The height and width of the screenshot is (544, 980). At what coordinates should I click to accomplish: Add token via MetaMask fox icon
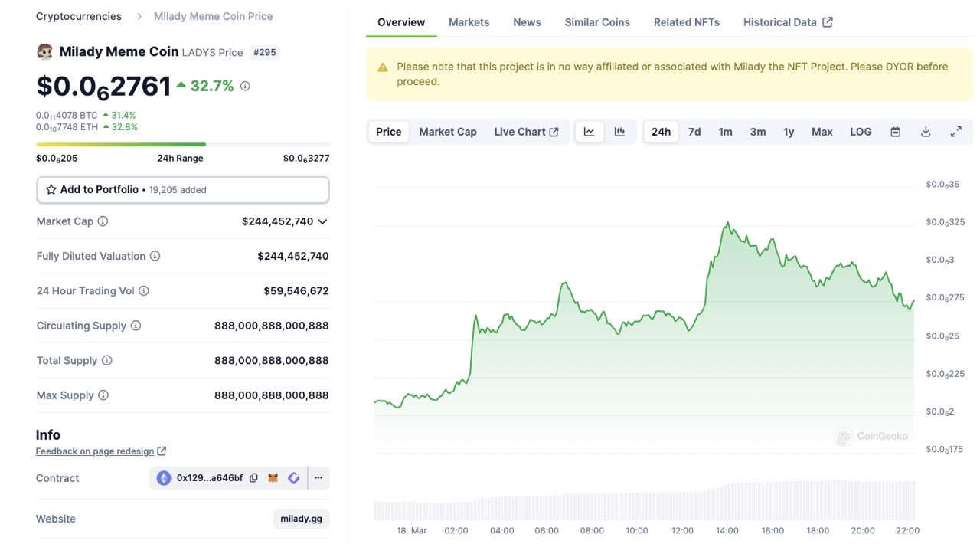point(273,478)
